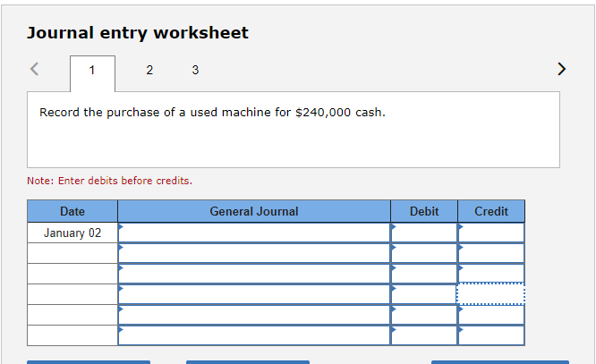
Task: Click Debit cell in fifth row
Action: [424, 315]
